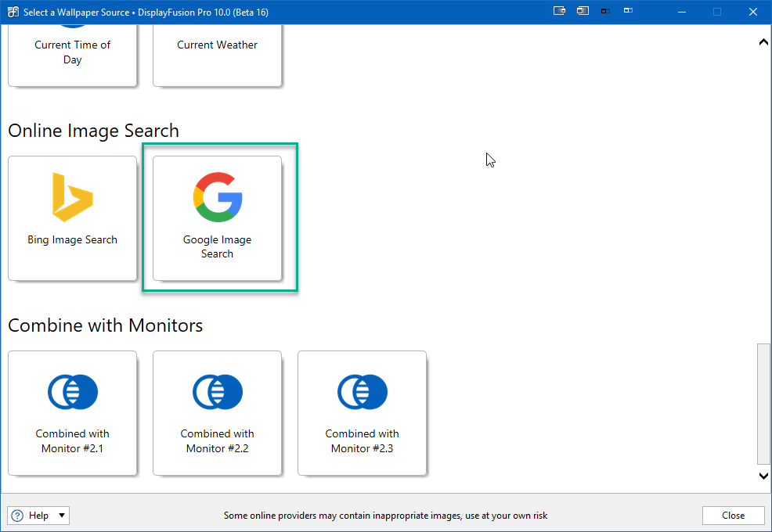Choose the Google Image Search tile
The width and height of the screenshot is (772, 532).
pos(217,217)
